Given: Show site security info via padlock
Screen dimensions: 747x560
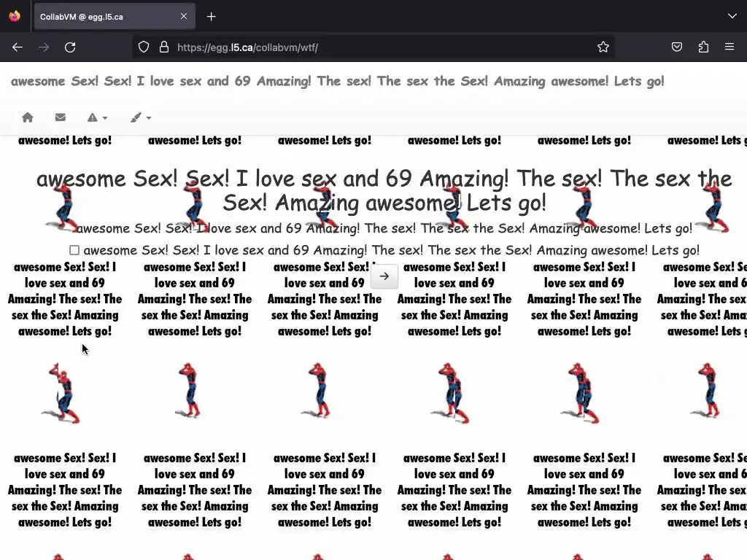Looking at the screenshot, I should pyautogui.click(x=164, y=47).
